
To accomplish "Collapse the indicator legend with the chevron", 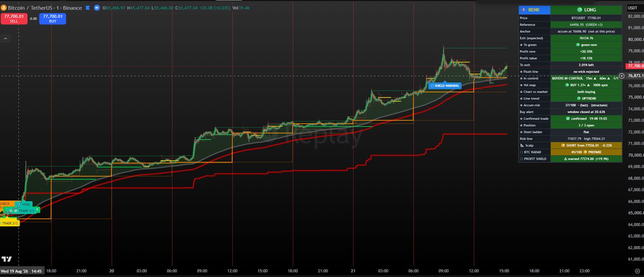I will pos(6,39).
